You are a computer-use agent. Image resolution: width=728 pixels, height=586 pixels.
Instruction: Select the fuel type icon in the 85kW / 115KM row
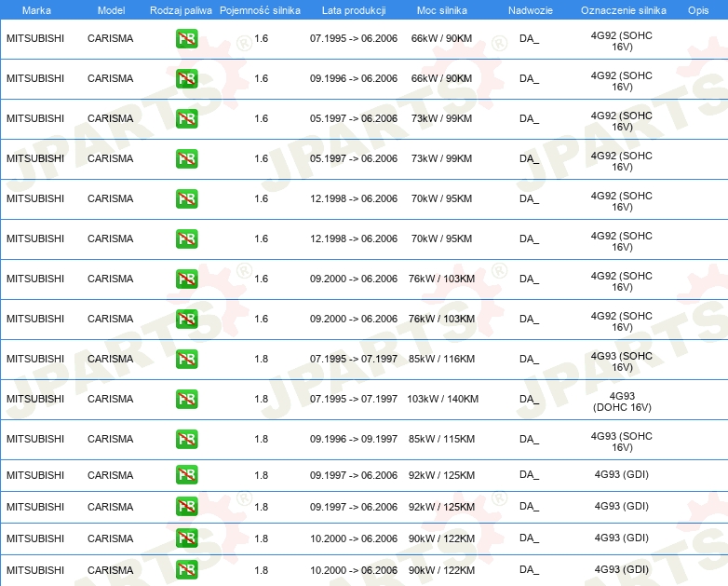[x=186, y=439]
